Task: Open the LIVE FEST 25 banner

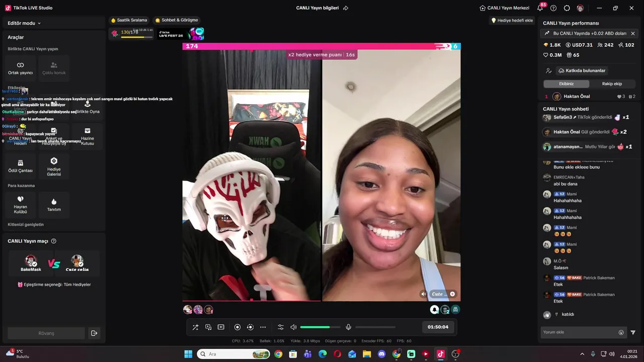Action: point(181,34)
